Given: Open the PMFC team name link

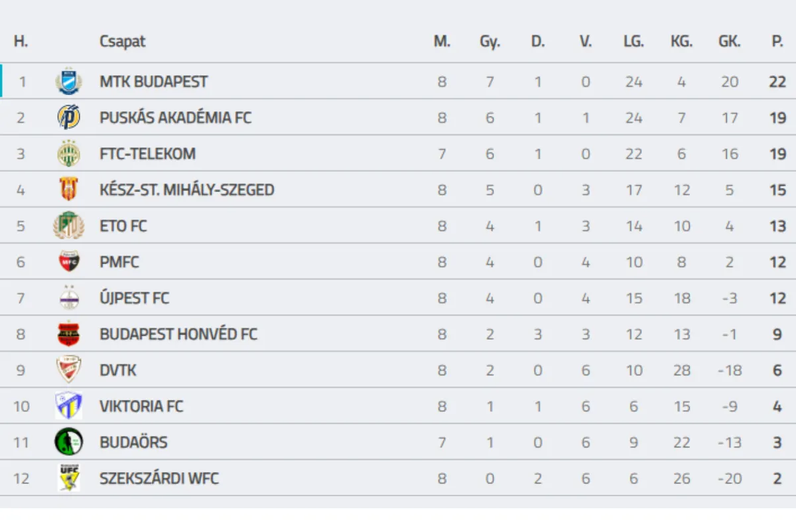Looking at the screenshot, I should tap(119, 262).
